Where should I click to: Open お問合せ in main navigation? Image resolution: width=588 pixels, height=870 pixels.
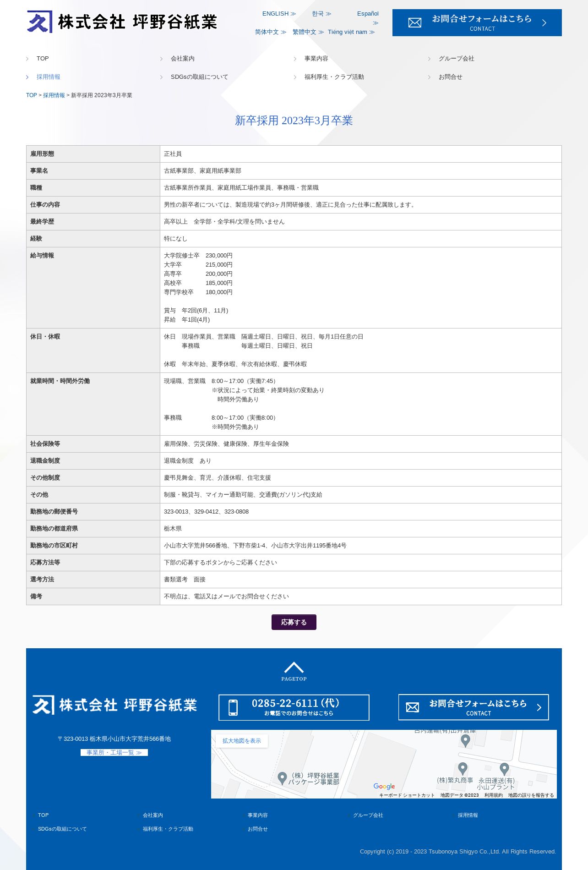(451, 77)
